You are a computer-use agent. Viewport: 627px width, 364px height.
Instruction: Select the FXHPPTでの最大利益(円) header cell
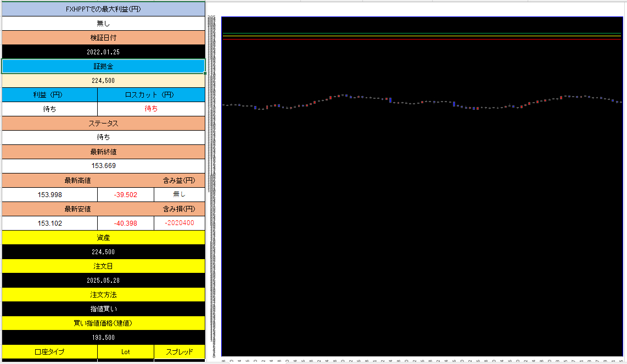(x=103, y=9)
